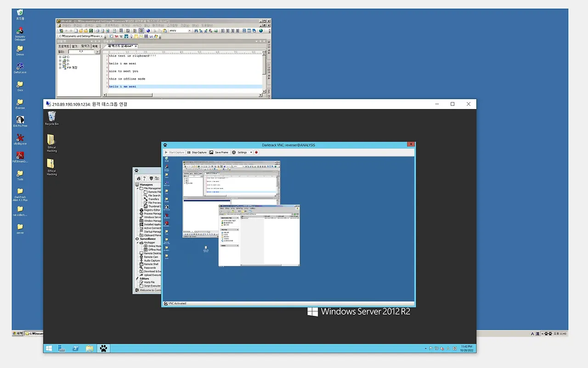Open the Recycle Bin in the remote desktop

pyautogui.click(x=52, y=119)
